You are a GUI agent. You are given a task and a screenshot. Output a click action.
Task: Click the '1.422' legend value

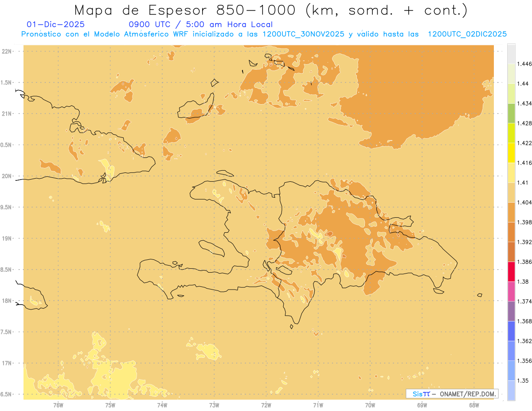click(524, 143)
